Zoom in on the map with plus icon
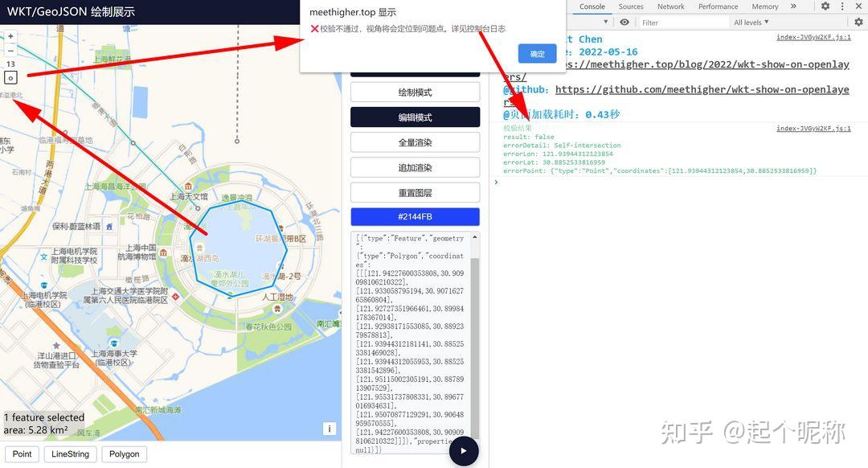The width and height of the screenshot is (868, 468). (x=10, y=36)
